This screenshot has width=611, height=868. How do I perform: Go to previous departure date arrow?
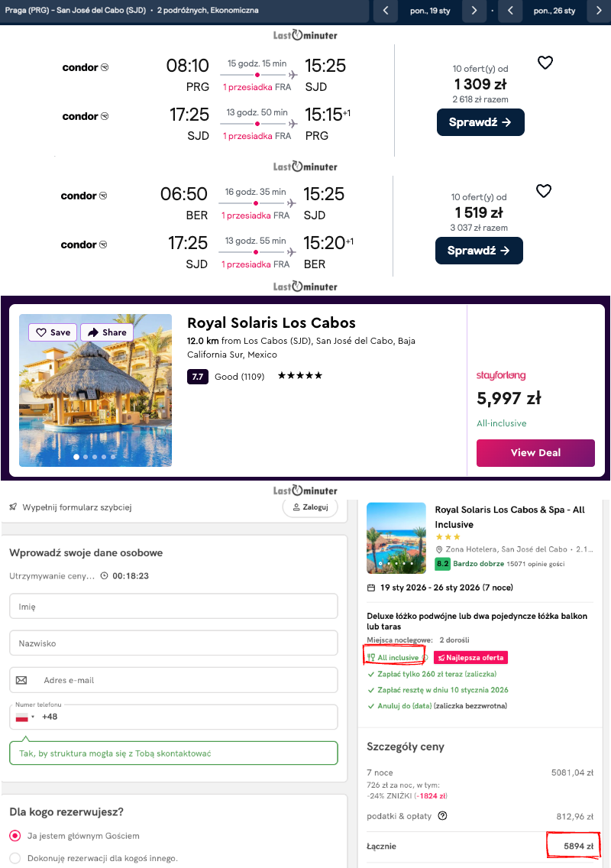(386, 11)
